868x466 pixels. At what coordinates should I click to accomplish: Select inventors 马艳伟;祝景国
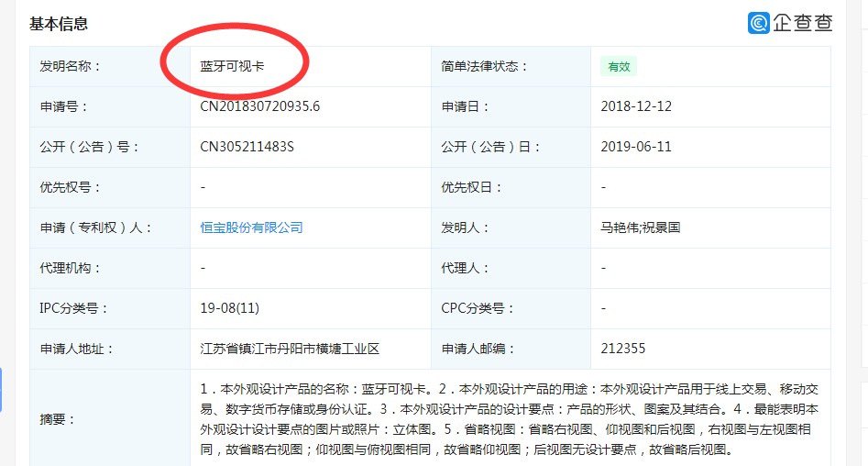641,227
